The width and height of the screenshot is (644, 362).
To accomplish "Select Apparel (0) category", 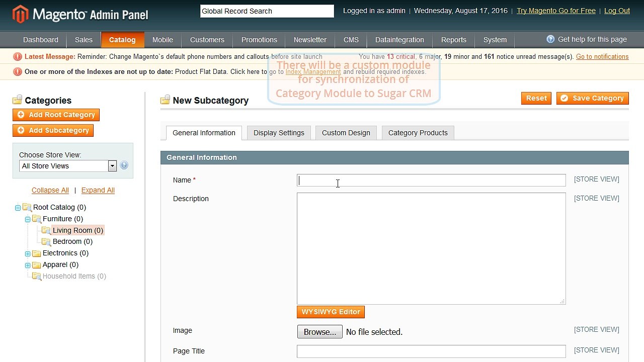I will 60,265.
